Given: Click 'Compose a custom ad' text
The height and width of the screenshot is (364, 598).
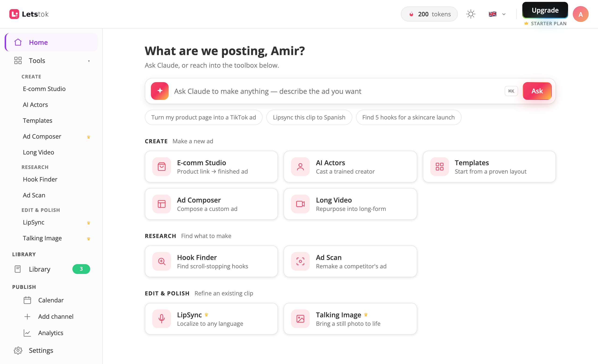Looking at the screenshot, I should click(207, 209).
